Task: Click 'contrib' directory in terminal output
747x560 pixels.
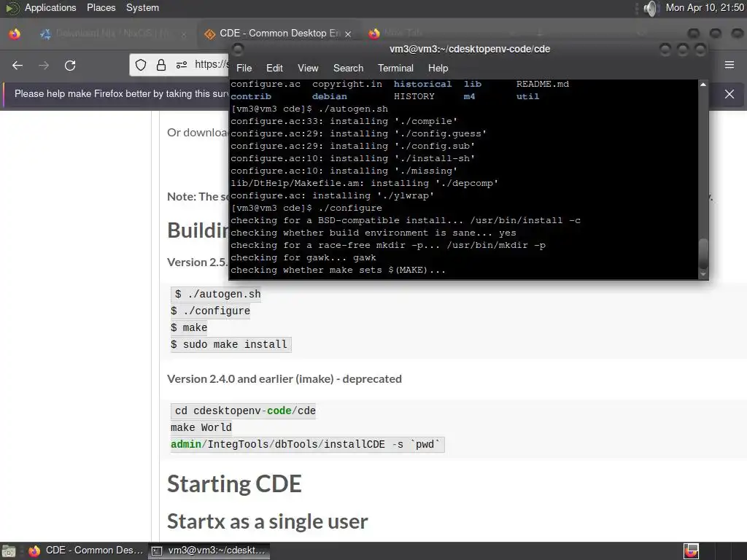Action: (x=251, y=96)
